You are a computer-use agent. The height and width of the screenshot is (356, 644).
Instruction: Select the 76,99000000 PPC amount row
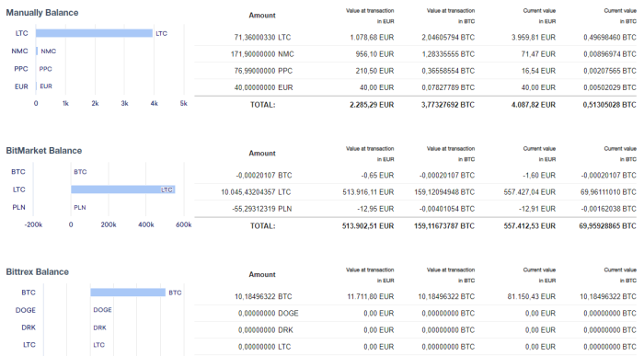416,71
